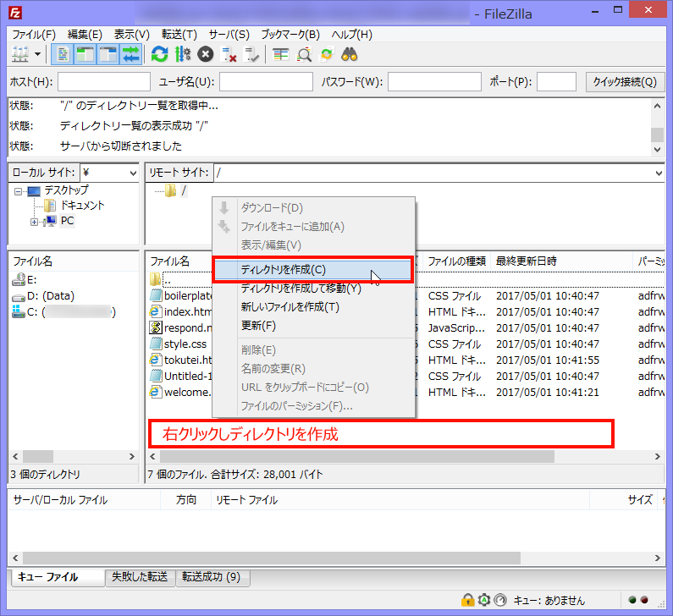Screen dimensions: 673x616
Task: Select ドキュメント in local tree
Action: (82, 206)
